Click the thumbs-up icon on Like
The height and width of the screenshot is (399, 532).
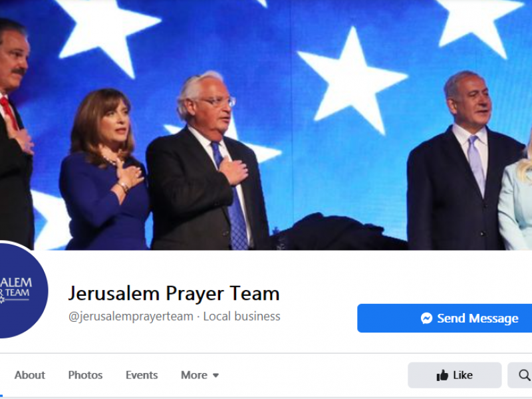[x=442, y=375]
